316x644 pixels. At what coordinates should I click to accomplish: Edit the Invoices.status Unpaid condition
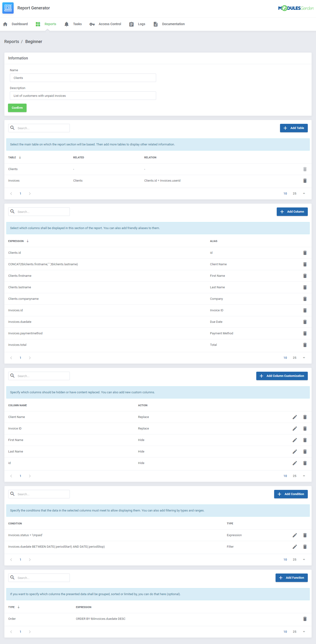click(x=295, y=535)
